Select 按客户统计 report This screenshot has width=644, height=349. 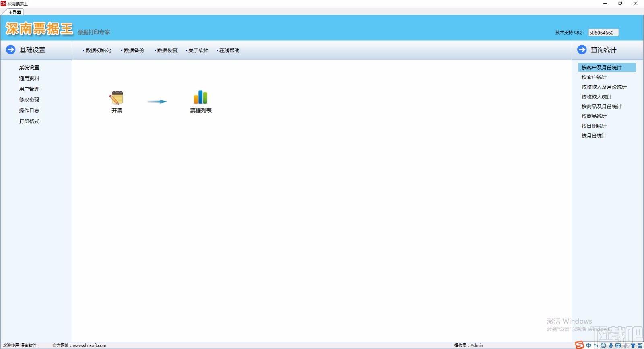point(594,77)
